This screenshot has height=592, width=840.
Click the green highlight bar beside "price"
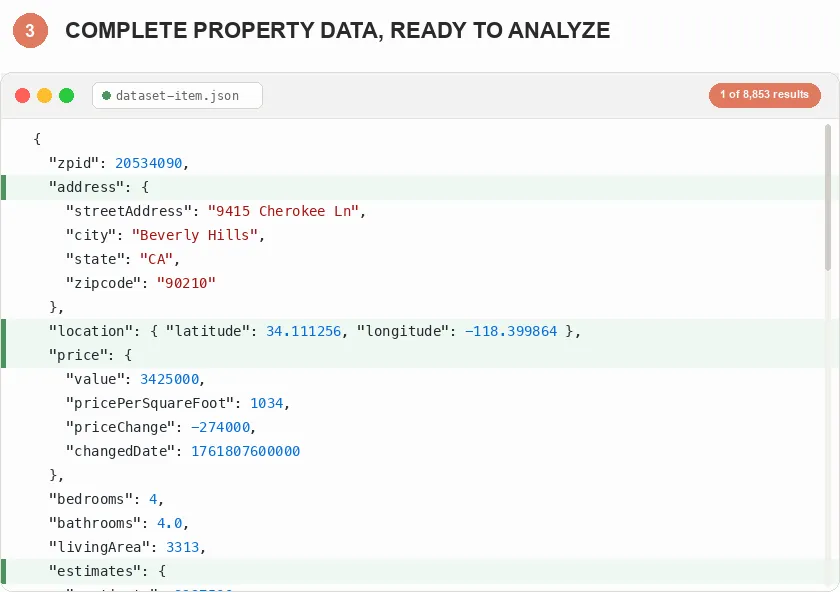click(x=4, y=355)
